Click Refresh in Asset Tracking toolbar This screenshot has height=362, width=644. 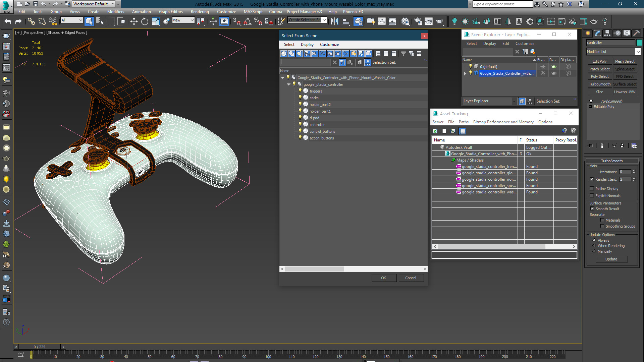pyautogui.click(x=435, y=131)
